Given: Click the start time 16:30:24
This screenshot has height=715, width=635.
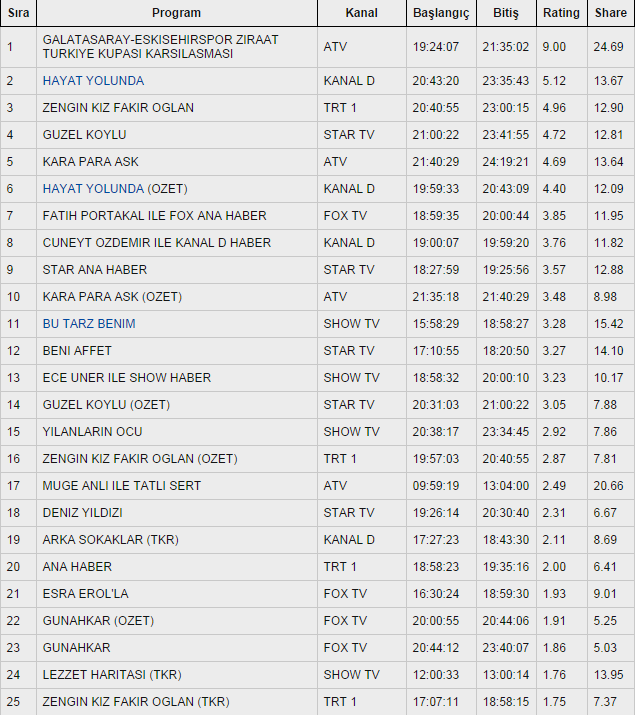Looking at the screenshot, I should click(x=436, y=594).
